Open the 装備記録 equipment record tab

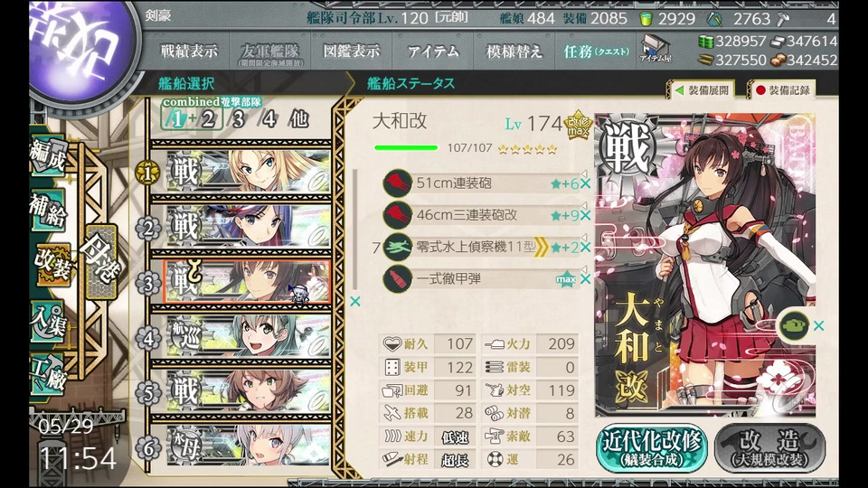(783, 90)
